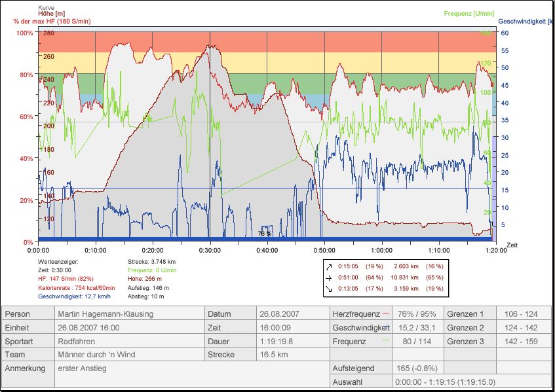Click the ascending arrow icon in summary box
This screenshot has height=392, width=555.
[328, 266]
